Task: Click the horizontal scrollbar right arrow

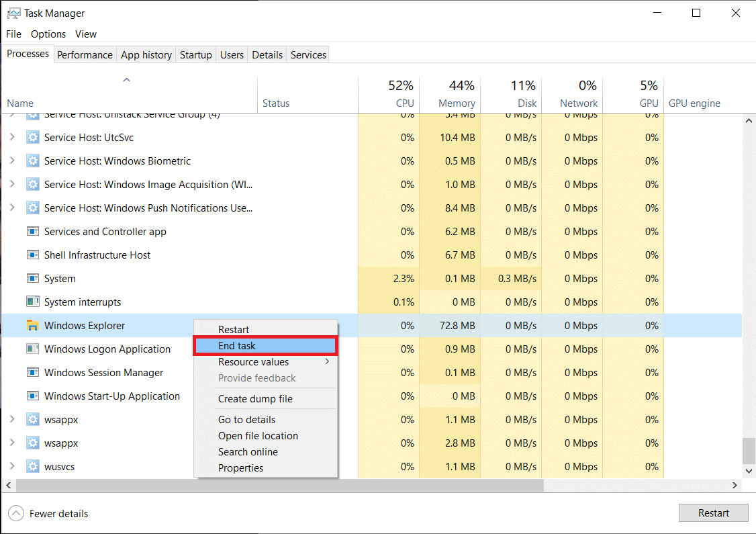Action: (735, 485)
